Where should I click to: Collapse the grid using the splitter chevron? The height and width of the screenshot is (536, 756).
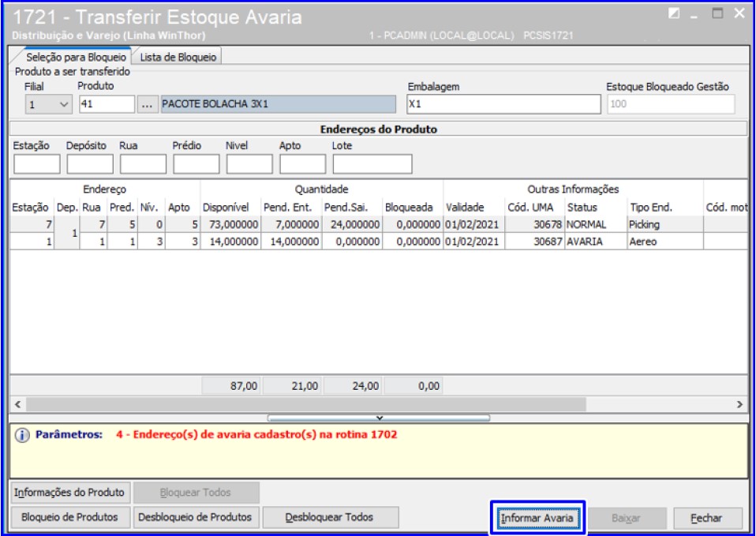pos(379,418)
